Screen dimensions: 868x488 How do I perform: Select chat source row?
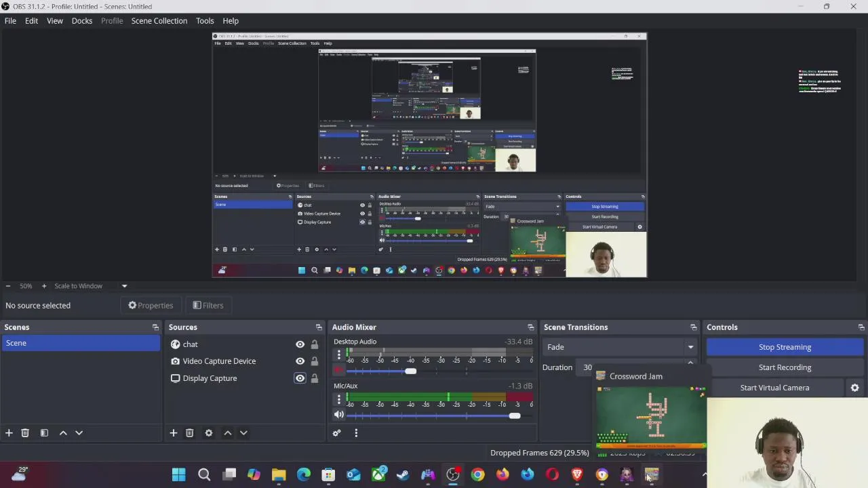[244, 344]
